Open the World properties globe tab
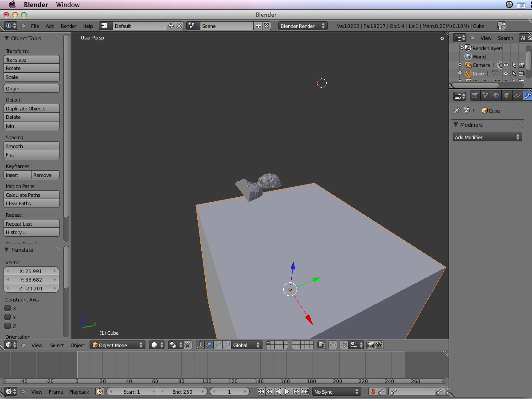Screen dimensions: 532x399 pos(496,95)
